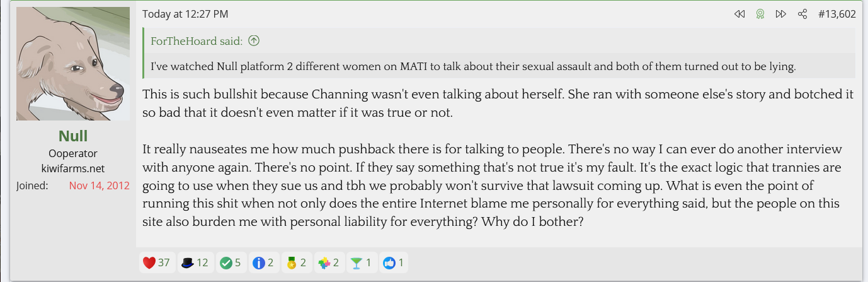Open the share post icon
Viewport: 868px width, 282px height.
[x=802, y=14]
